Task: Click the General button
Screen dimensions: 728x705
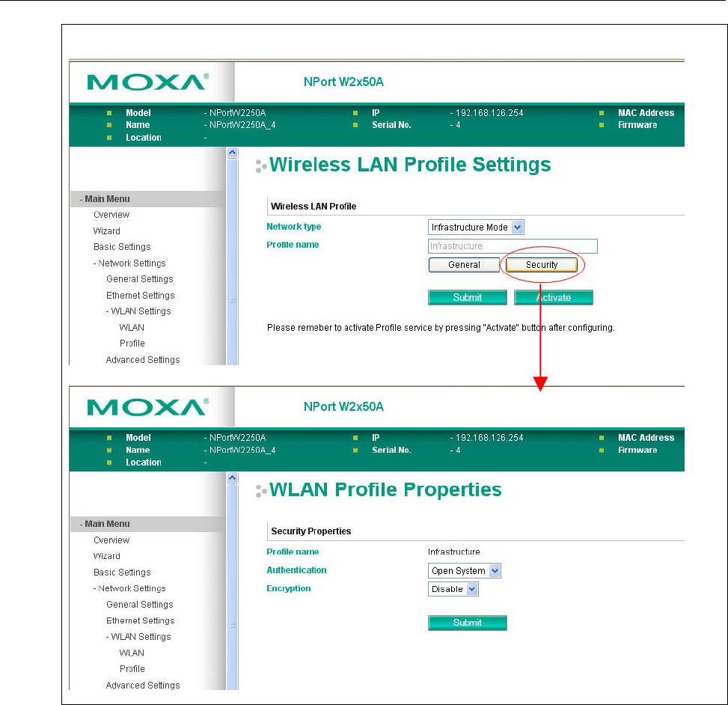Action: pyautogui.click(x=464, y=265)
